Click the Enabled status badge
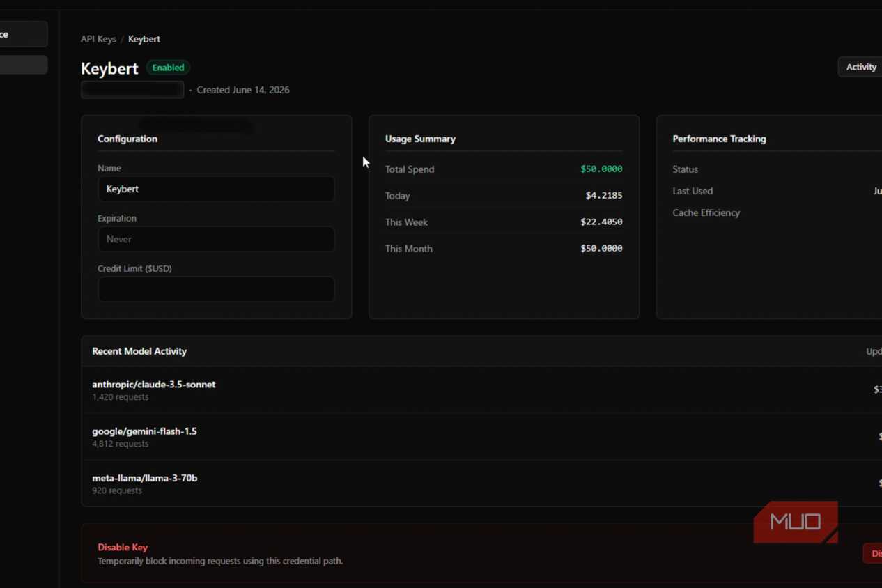Image resolution: width=882 pixels, height=588 pixels. click(168, 68)
